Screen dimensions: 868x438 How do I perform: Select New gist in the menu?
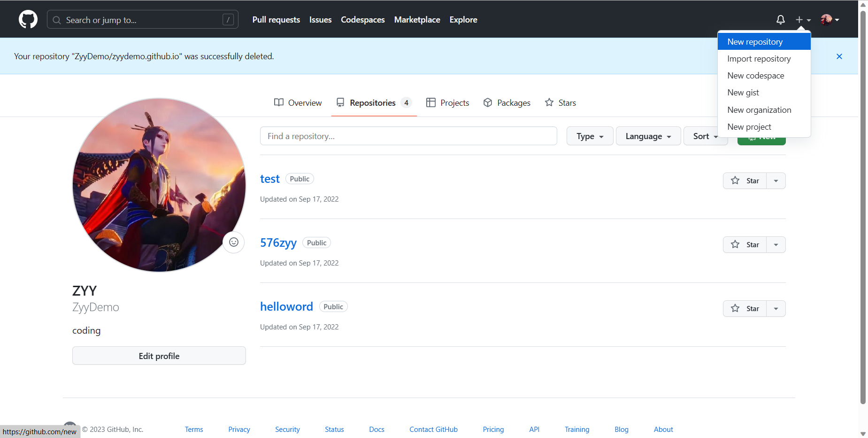pos(764,93)
